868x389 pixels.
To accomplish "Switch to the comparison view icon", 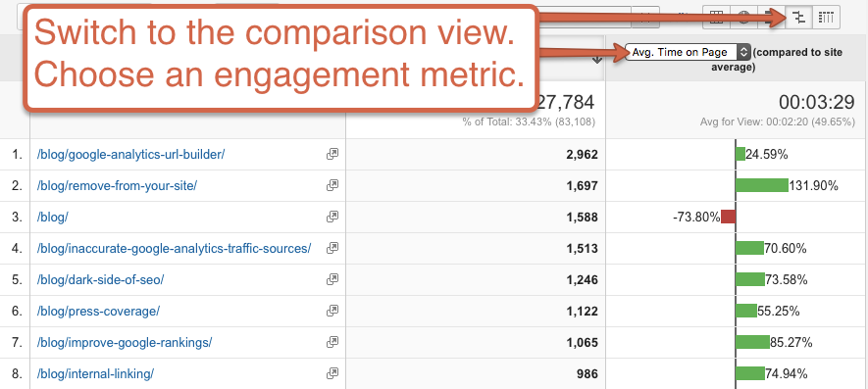I will coord(798,18).
